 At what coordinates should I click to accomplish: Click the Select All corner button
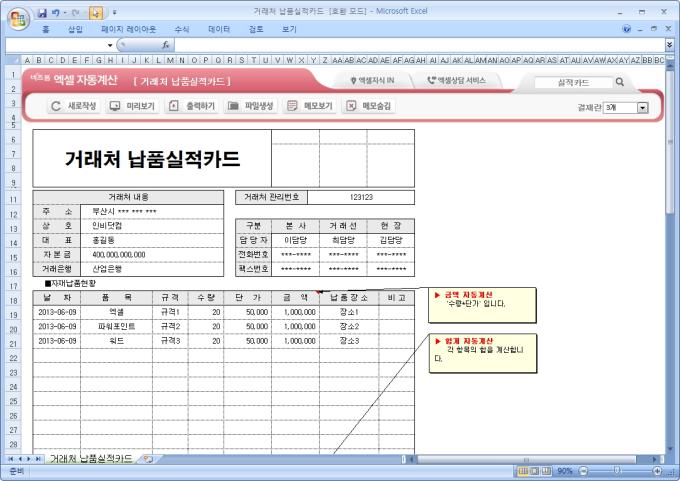pos(13,60)
